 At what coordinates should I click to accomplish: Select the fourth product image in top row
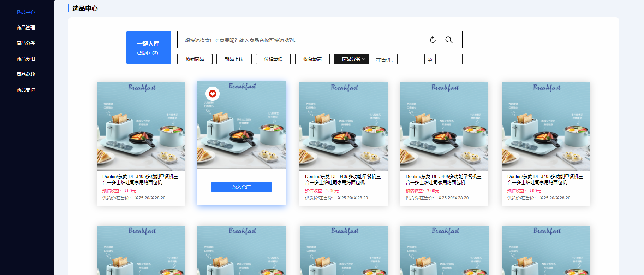tap(444, 127)
